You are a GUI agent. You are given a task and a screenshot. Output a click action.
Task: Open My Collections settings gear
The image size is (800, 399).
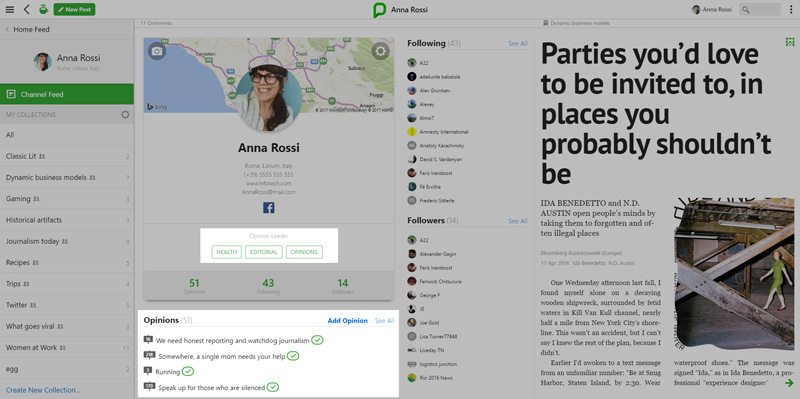(x=125, y=115)
